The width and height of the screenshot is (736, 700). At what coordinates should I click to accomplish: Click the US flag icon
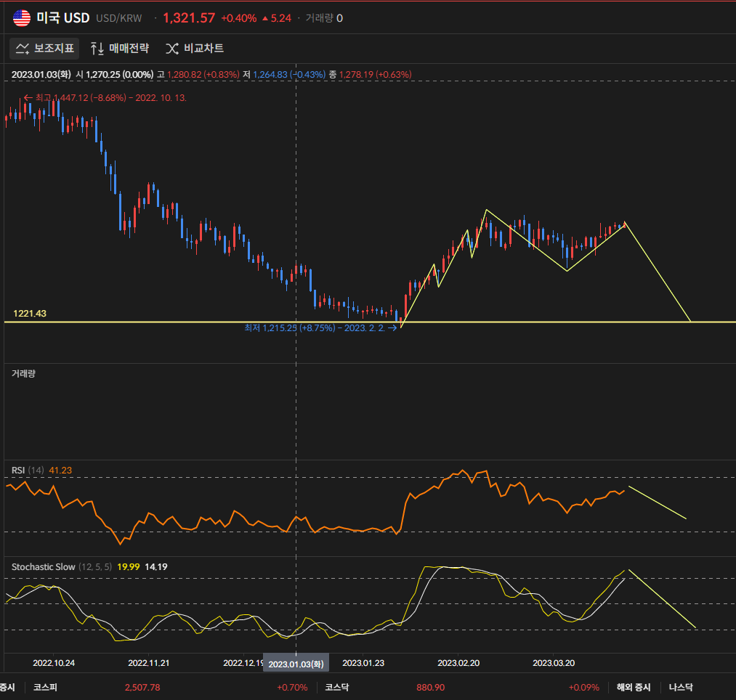pyautogui.click(x=22, y=18)
